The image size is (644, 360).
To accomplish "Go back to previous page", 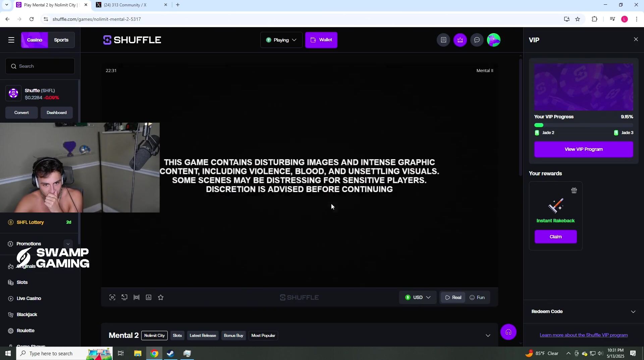I will (x=7, y=19).
